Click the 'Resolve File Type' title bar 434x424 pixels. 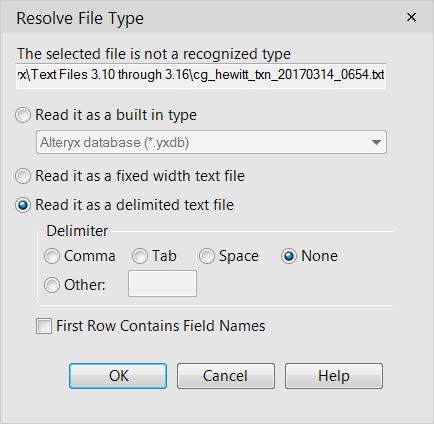(200, 17)
